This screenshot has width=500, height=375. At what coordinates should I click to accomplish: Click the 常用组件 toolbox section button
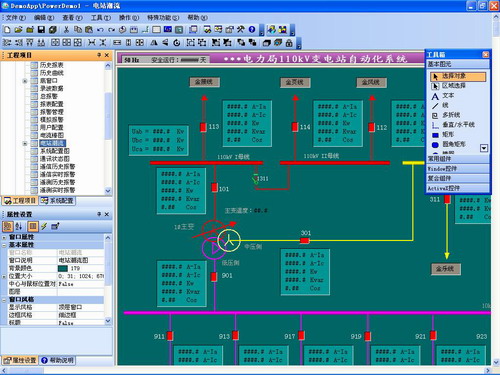pos(458,159)
